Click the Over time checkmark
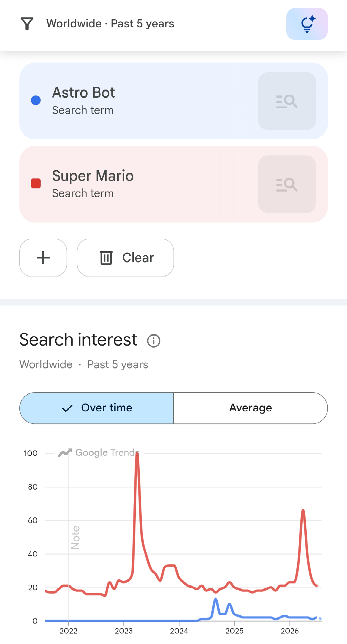 coord(67,408)
